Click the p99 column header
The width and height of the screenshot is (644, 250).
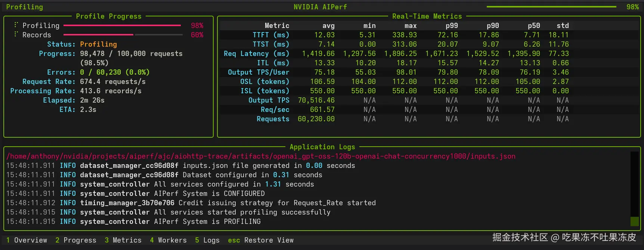451,26
